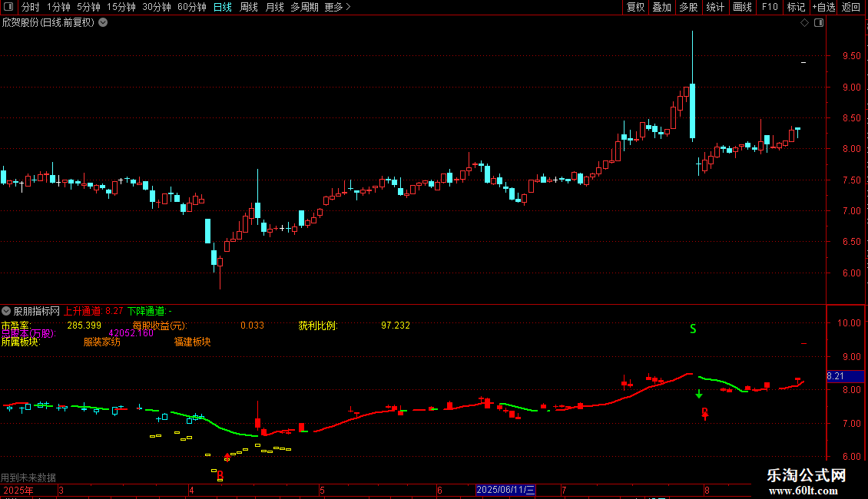Viewport: 868px width, 499px height.
Task: Click month 5 on the time axis
Action: coord(322,490)
